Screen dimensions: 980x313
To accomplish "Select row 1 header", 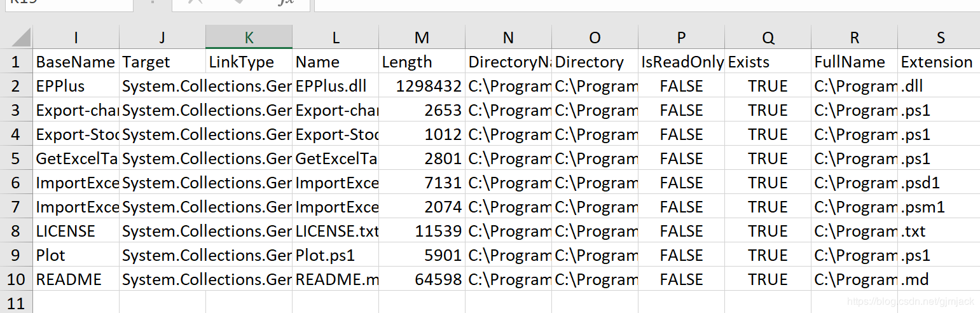I will pos(16,62).
